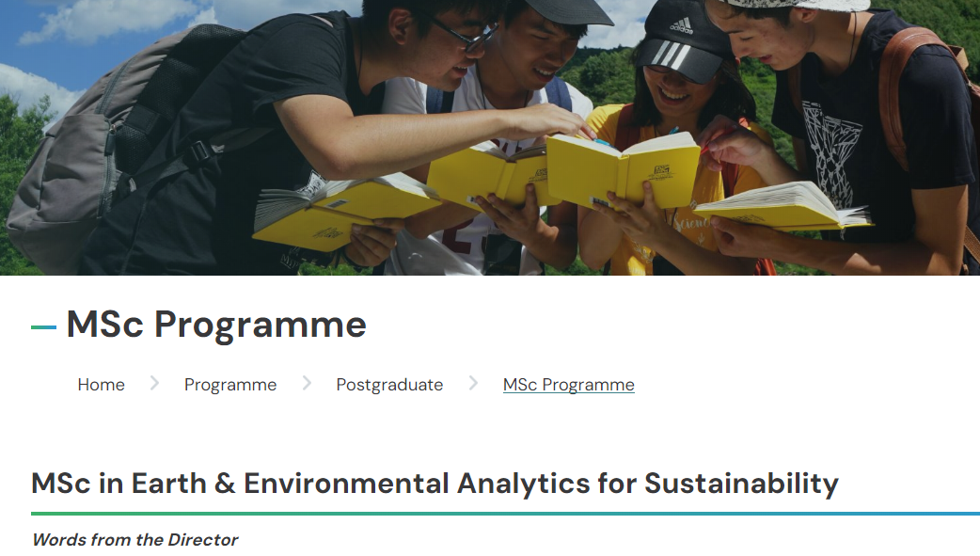Click the large MSc Programme page title
Image resolution: width=980 pixels, height=556 pixels.
tap(216, 325)
